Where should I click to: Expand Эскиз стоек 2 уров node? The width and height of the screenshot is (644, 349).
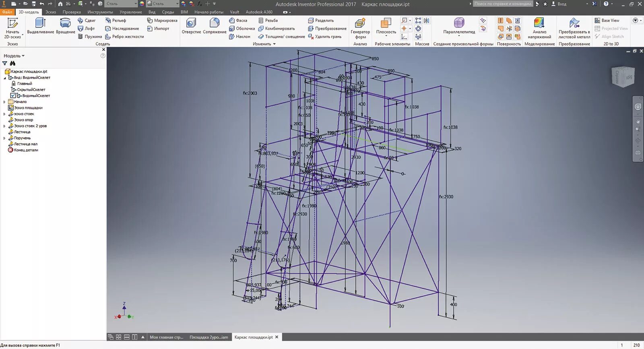(x=4, y=126)
